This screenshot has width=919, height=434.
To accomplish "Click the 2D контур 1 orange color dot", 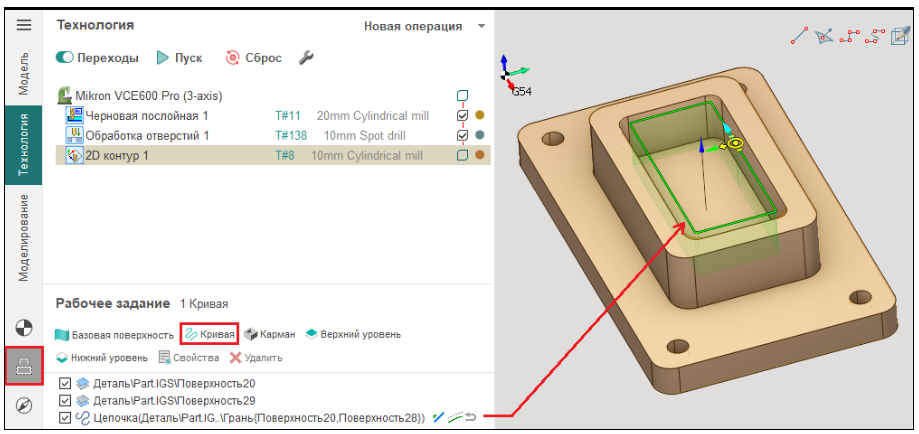I will pyautogui.click(x=480, y=155).
